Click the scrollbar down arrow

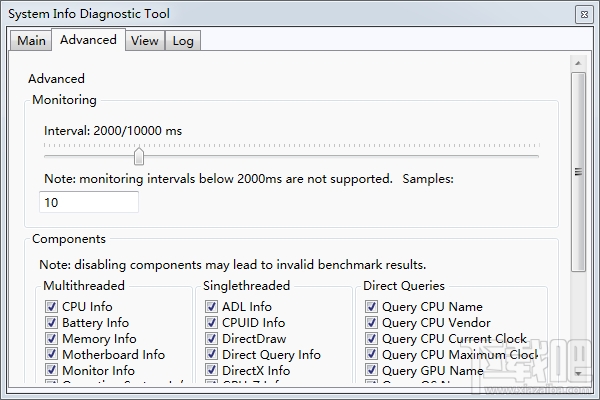tap(578, 372)
